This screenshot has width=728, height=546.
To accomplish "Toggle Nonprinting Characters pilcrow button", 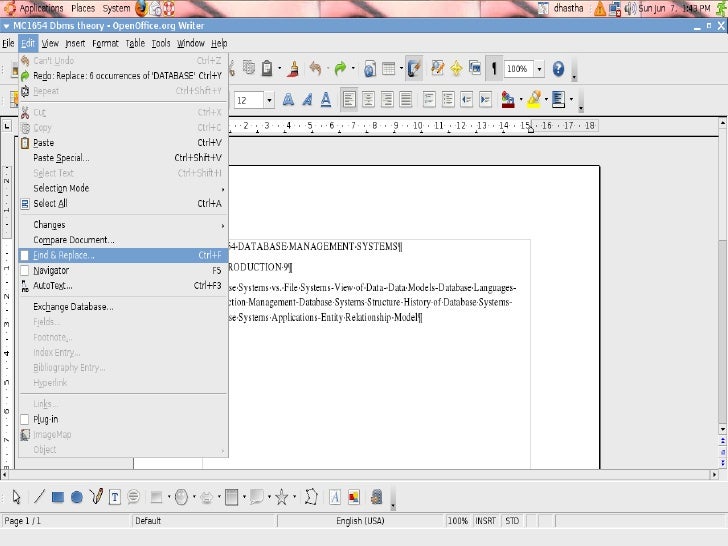I will (494, 69).
